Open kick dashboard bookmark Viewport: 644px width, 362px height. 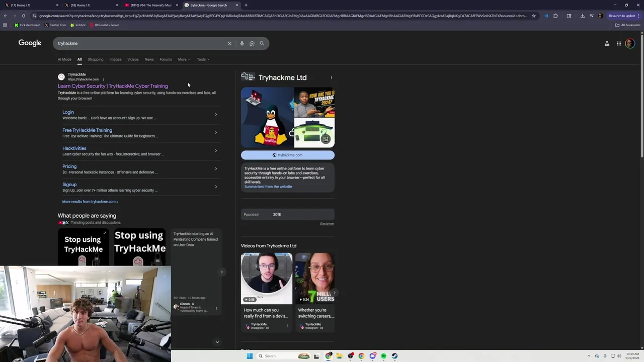(28, 25)
